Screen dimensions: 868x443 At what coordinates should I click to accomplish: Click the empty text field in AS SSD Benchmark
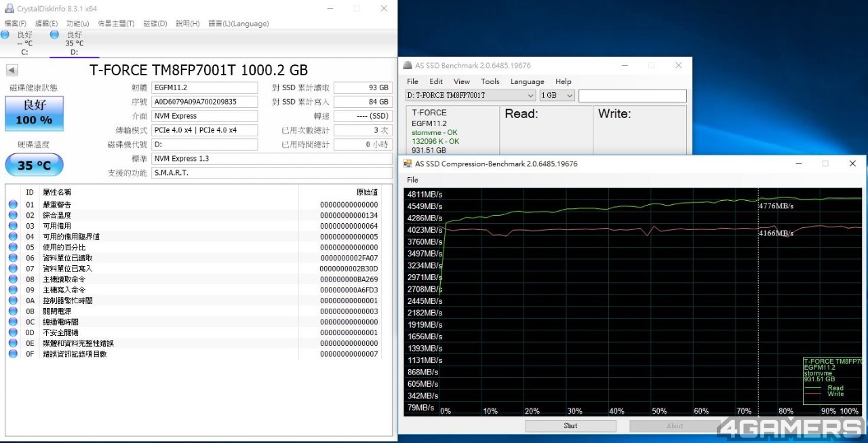pyautogui.click(x=632, y=96)
